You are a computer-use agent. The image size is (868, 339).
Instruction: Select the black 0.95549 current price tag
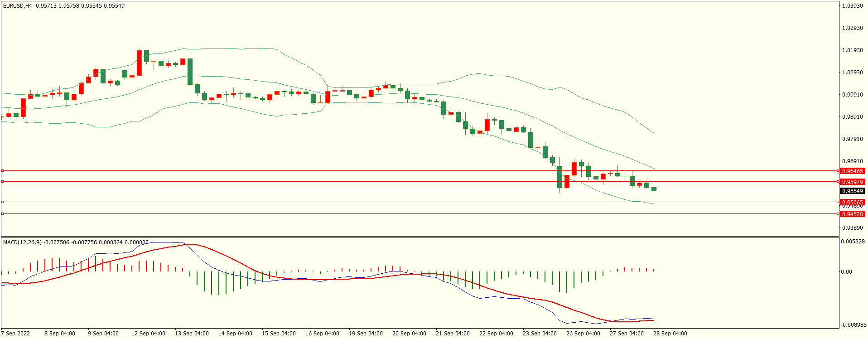(852, 191)
